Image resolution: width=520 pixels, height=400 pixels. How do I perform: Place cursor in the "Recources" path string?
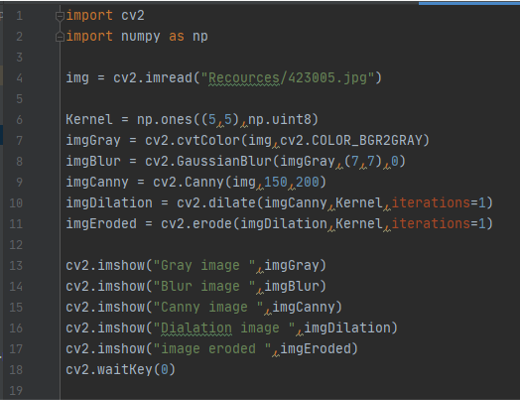point(244,78)
